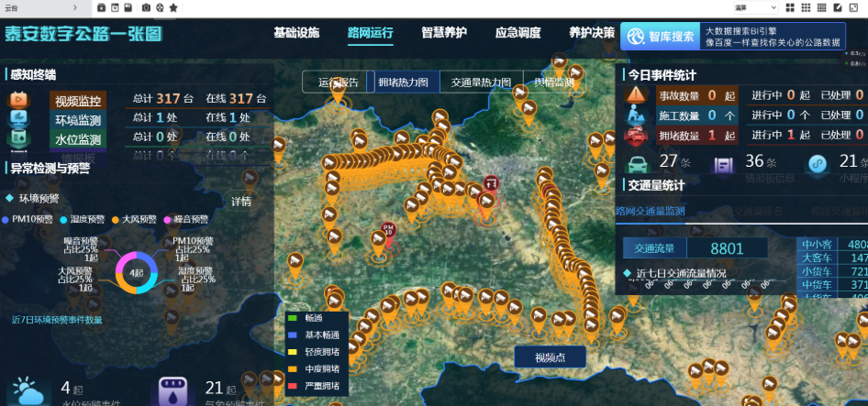Screen dimensions: 868x406
Task: Click the 中小客 vehicle type row
Action: (x=832, y=245)
